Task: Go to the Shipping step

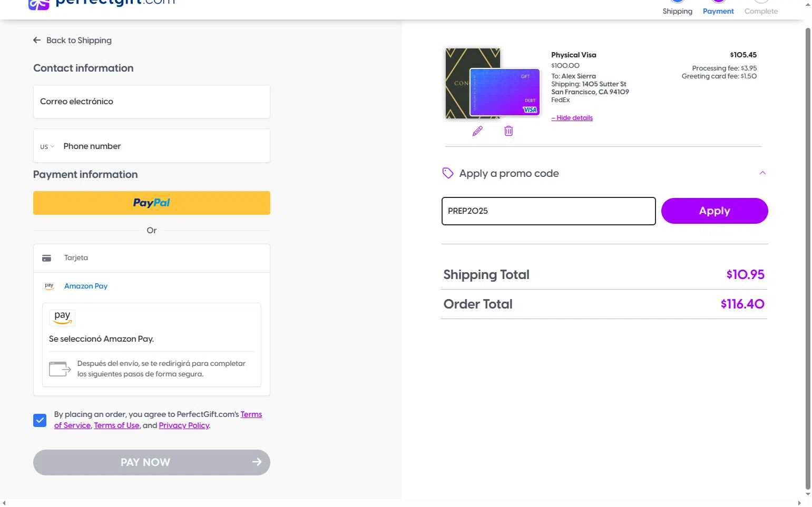Action: (677, 8)
